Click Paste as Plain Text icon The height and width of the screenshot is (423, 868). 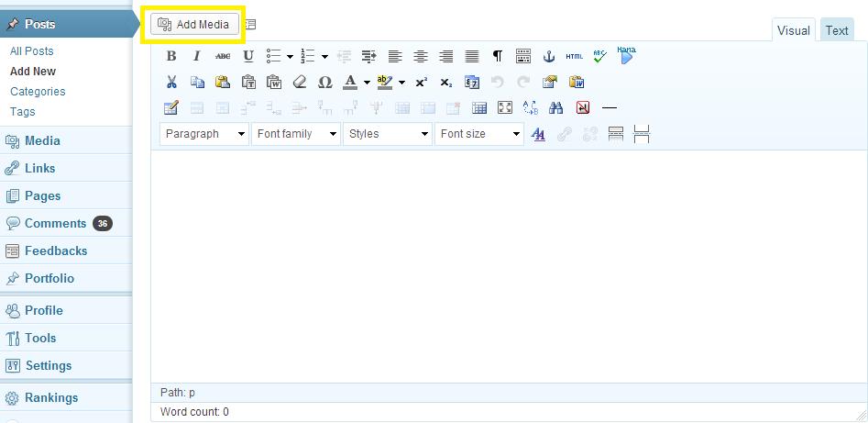tap(248, 82)
